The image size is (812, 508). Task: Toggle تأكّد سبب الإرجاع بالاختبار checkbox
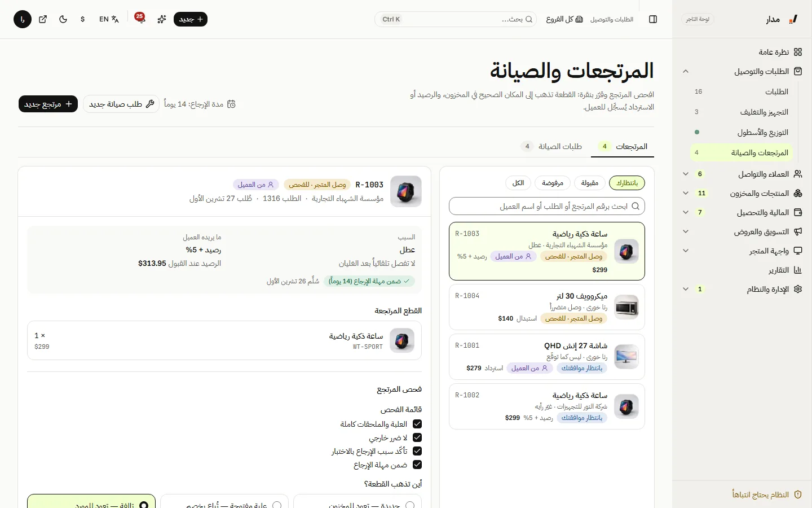coord(417,452)
